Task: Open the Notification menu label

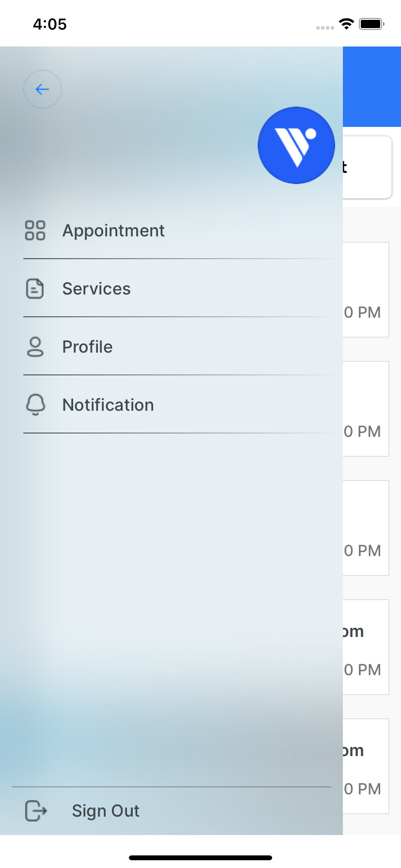Action: 108,405
